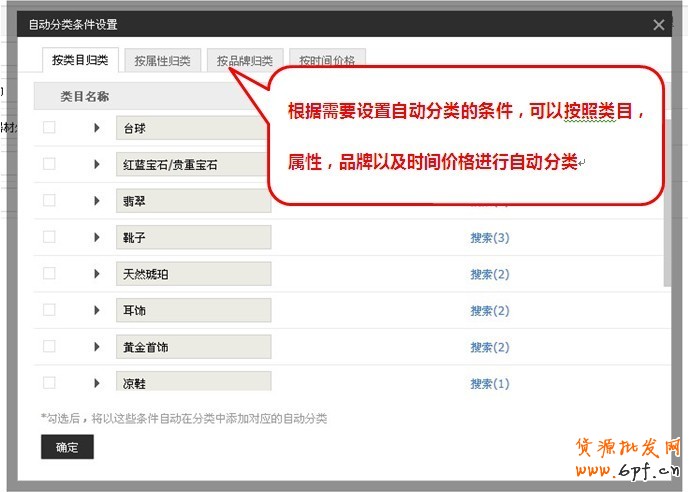Click 搜索(3) link for 靴子
The width and height of the screenshot is (690, 492).
point(489,238)
